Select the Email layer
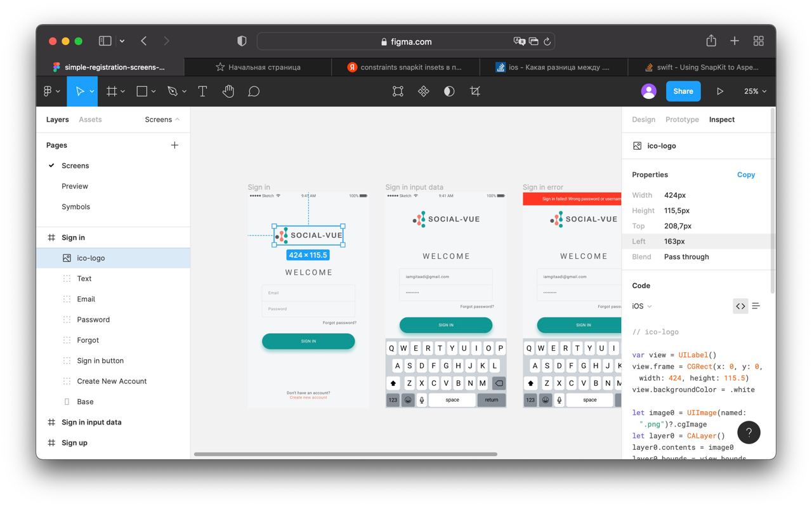This screenshot has height=507, width=812. click(113, 299)
